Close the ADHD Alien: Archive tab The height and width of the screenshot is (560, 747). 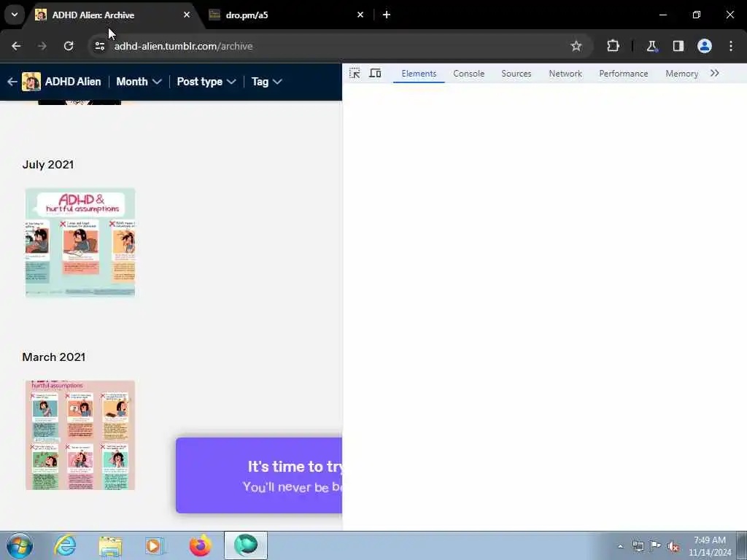(187, 15)
